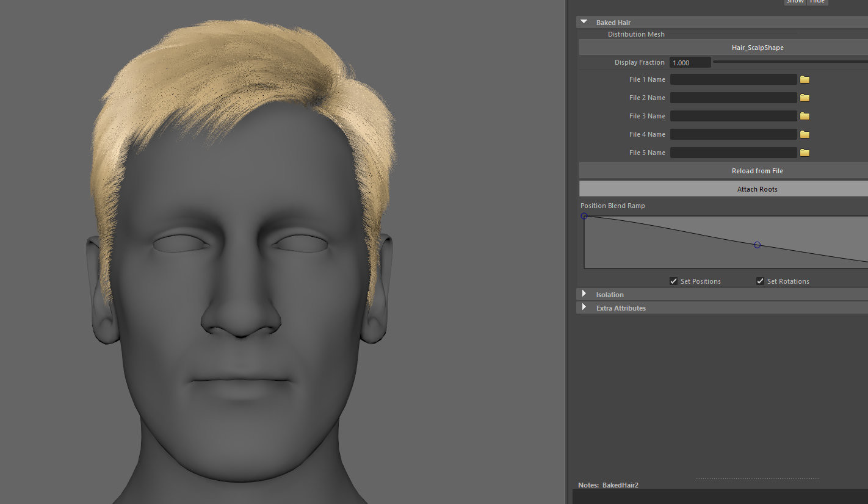Click inside the Display Fraction value field
The height and width of the screenshot is (504, 868).
pyautogui.click(x=690, y=62)
